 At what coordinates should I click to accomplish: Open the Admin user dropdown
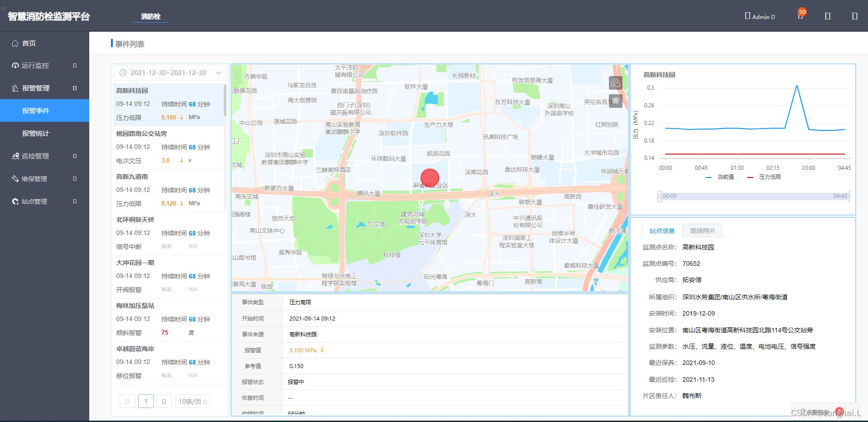(761, 16)
